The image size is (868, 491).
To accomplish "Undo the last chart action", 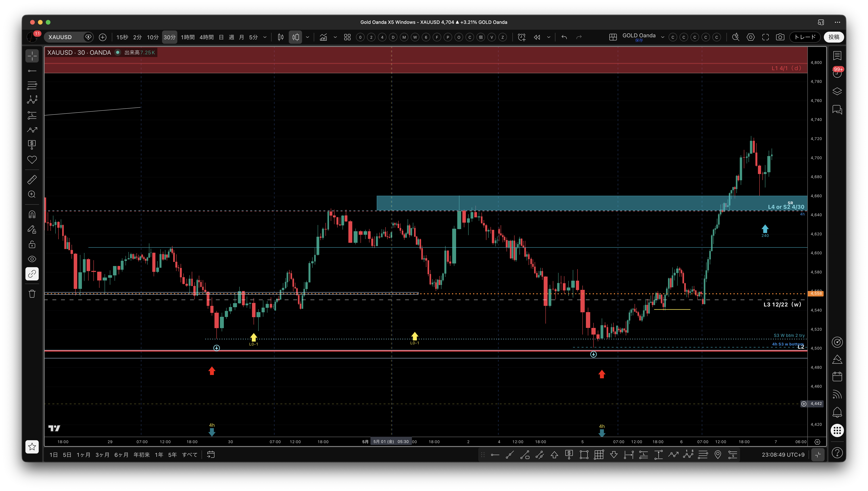I will (564, 37).
